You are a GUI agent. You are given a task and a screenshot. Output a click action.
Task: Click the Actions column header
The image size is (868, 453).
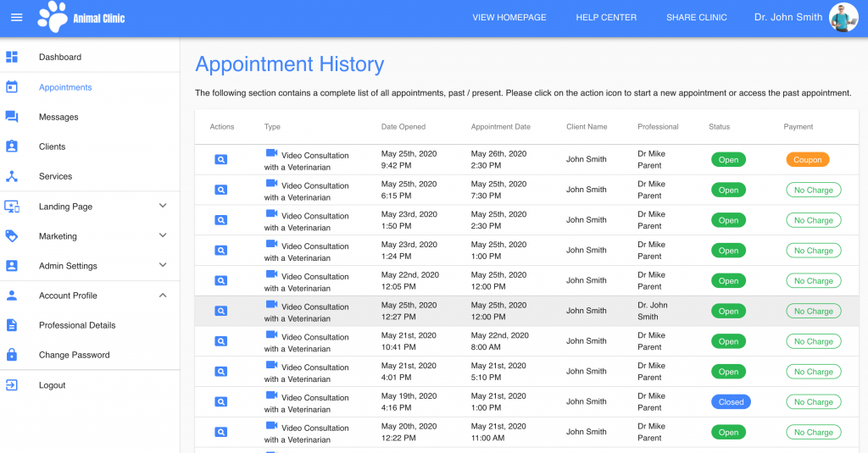coord(221,127)
